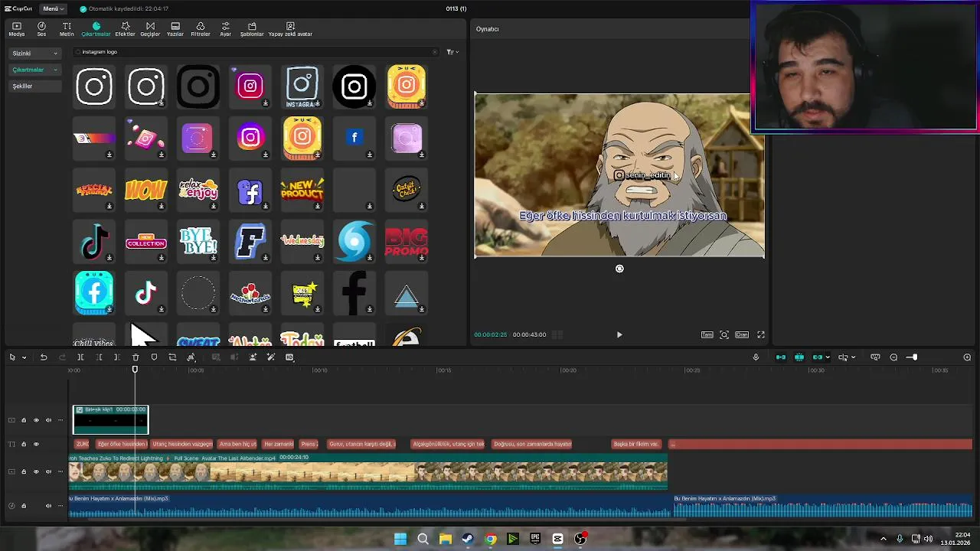Open the Geçişler transitions tab
The height and width of the screenshot is (551, 980).
pos(150,29)
